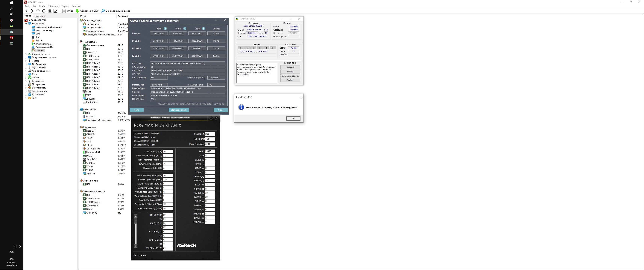The height and width of the screenshot is (270, 644).
Task: Select Разгон item in tree
Action: tap(39, 40)
